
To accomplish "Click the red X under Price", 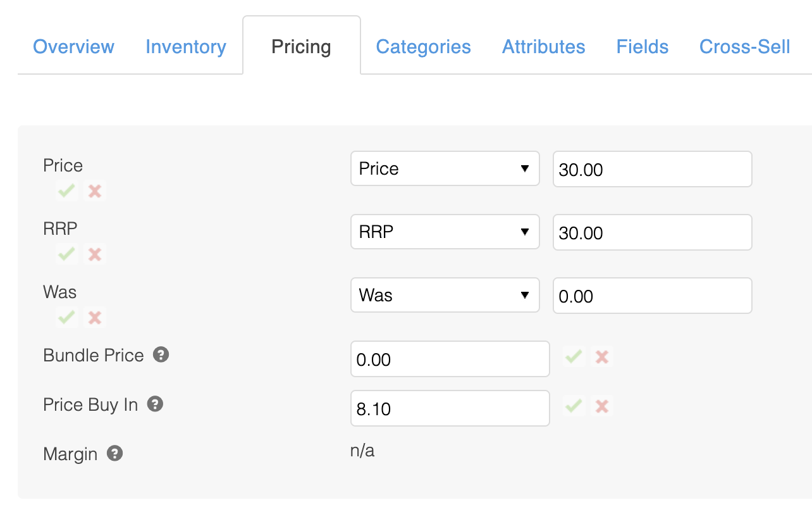I will pyautogui.click(x=95, y=191).
